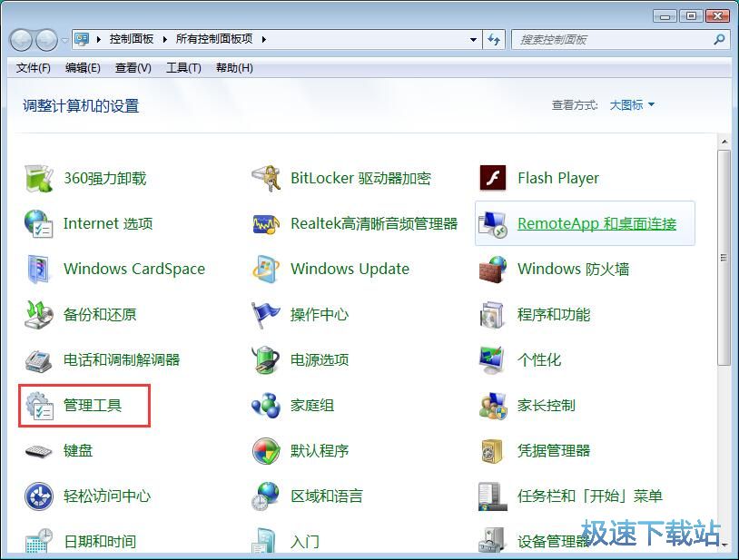Open the RemoteApp 和桌面连接 icon
The width and height of the screenshot is (739, 560).
tap(492, 224)
